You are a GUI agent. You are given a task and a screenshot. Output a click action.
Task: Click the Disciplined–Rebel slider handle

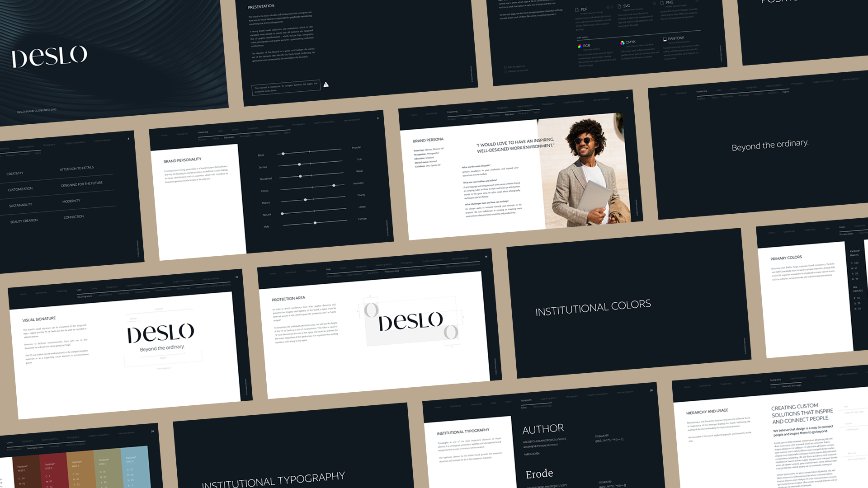click(x=300, y=176)
